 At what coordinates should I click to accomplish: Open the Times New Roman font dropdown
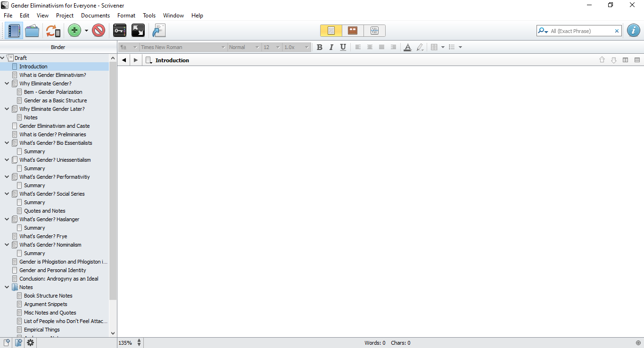[x=183, y=47]
